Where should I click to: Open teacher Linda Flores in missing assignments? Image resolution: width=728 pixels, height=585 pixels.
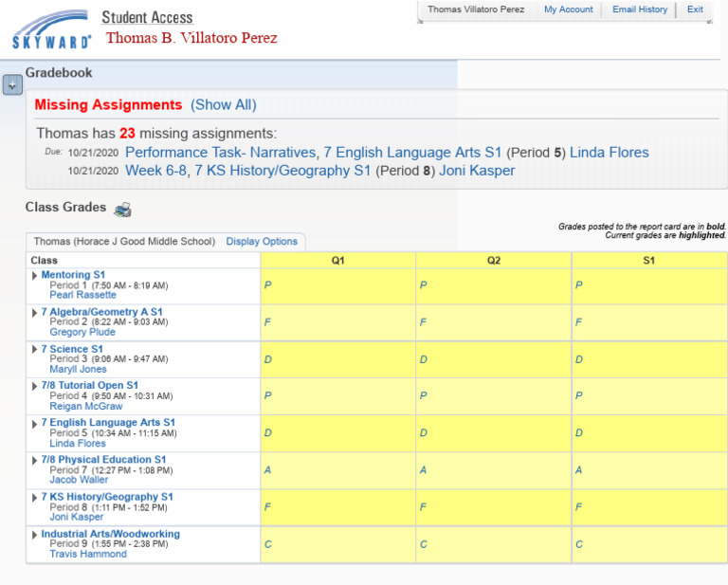(610, 153)
